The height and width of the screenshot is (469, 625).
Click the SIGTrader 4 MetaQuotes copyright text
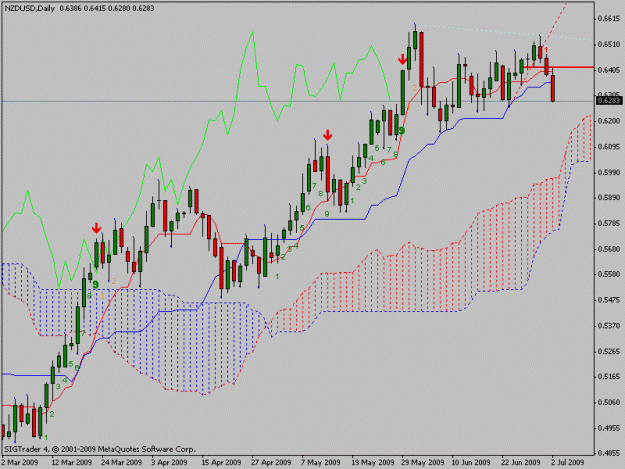point(99,449)
